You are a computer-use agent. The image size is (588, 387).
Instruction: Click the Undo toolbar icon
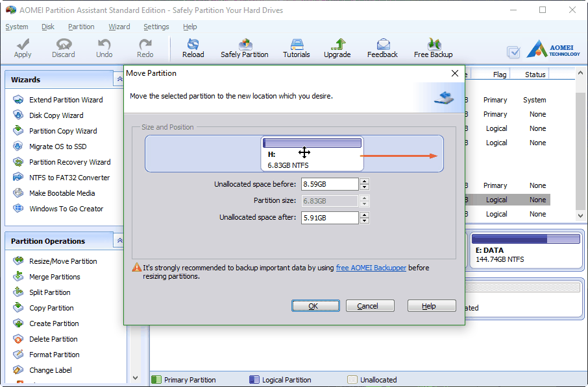coord(104,47)
